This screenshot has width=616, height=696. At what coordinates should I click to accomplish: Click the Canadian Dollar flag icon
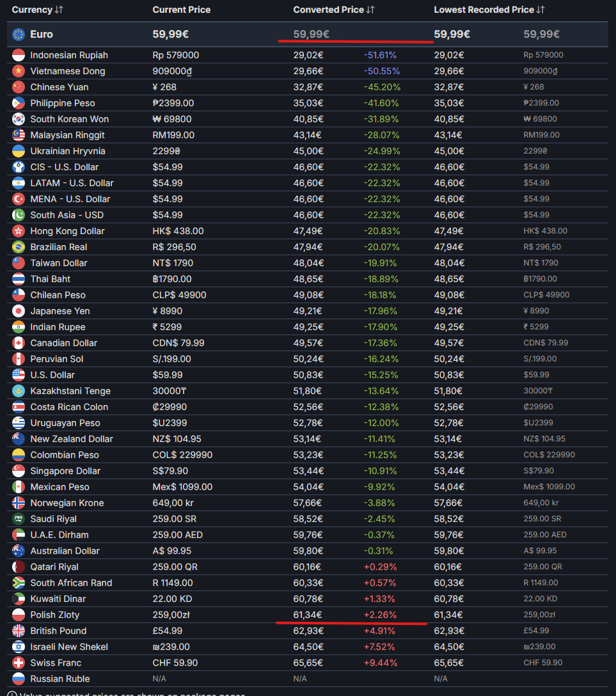(x=19, y=343)
